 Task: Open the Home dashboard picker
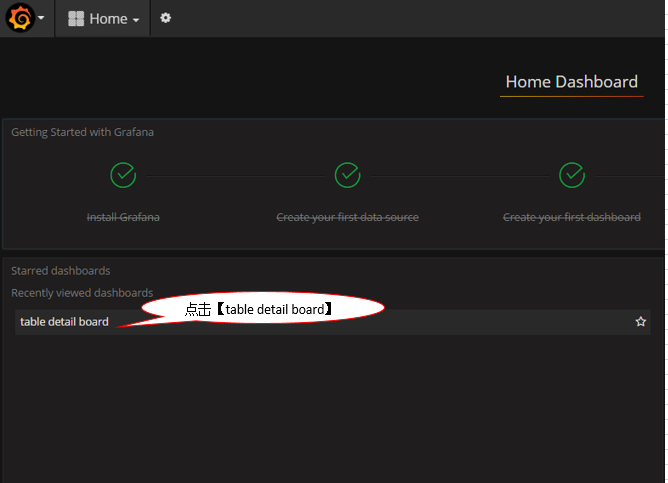[x=104, y=19]
